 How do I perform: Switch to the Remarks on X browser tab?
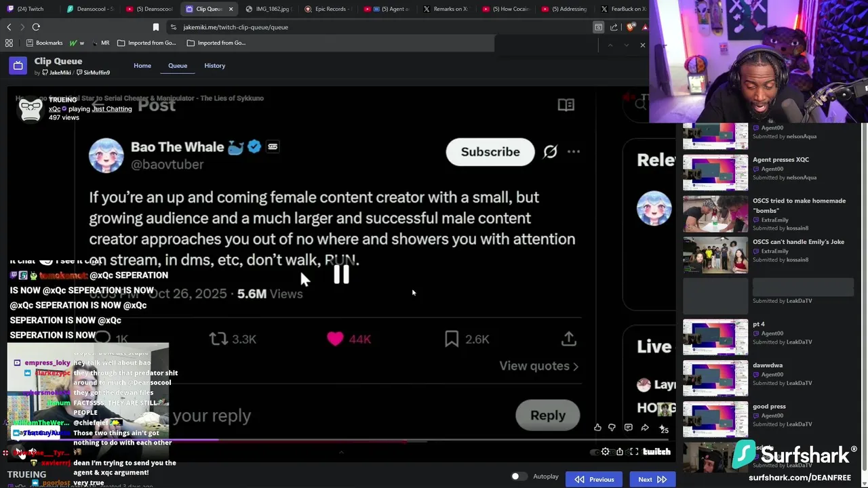pyautogui.click(x=448, y=9)
